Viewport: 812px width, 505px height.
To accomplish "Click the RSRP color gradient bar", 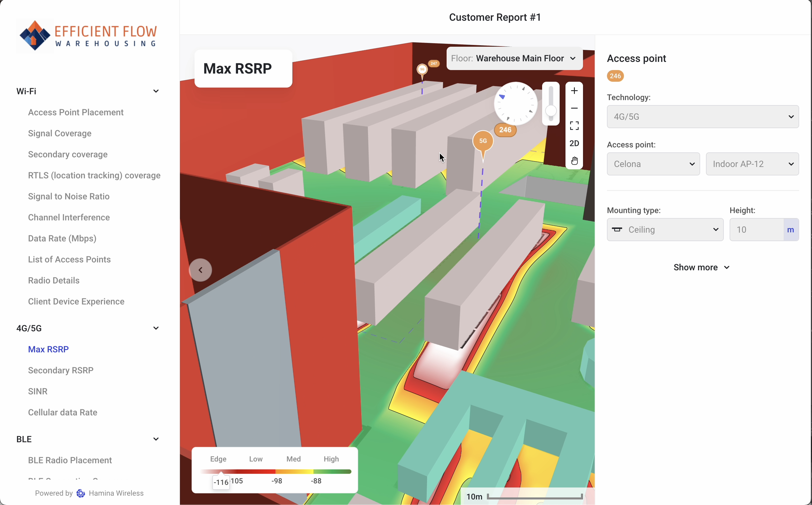I will [276, 471].
